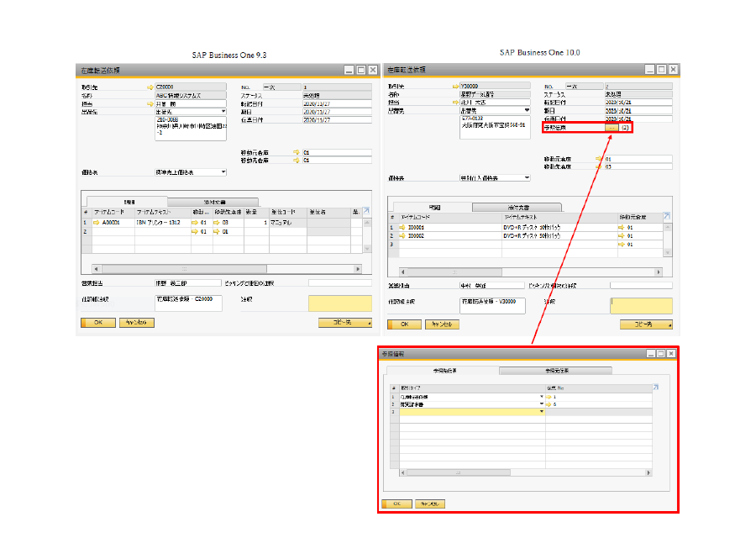756x559 pixels.
Task: Follow 移動先倉庫 link arrow in 9.3 window
Action: point(297,160)
